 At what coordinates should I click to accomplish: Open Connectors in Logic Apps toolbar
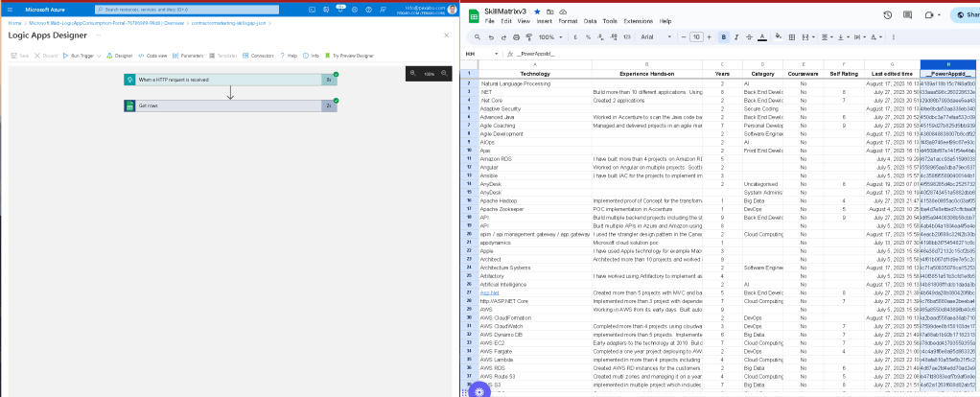point(258,56)
